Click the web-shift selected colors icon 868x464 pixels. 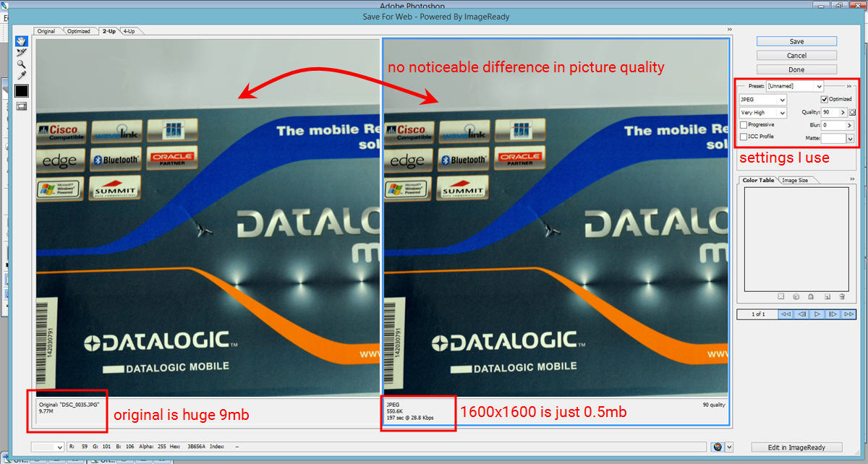pos(796,296)
